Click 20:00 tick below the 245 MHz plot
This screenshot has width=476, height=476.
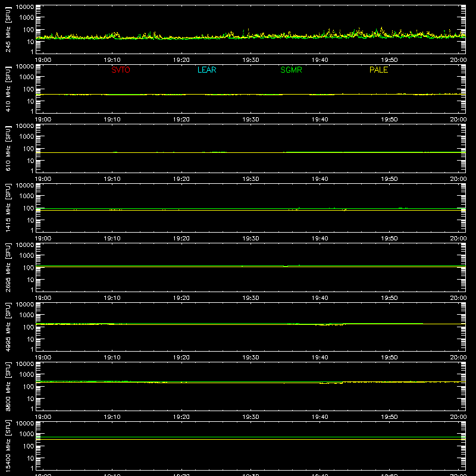458,60
